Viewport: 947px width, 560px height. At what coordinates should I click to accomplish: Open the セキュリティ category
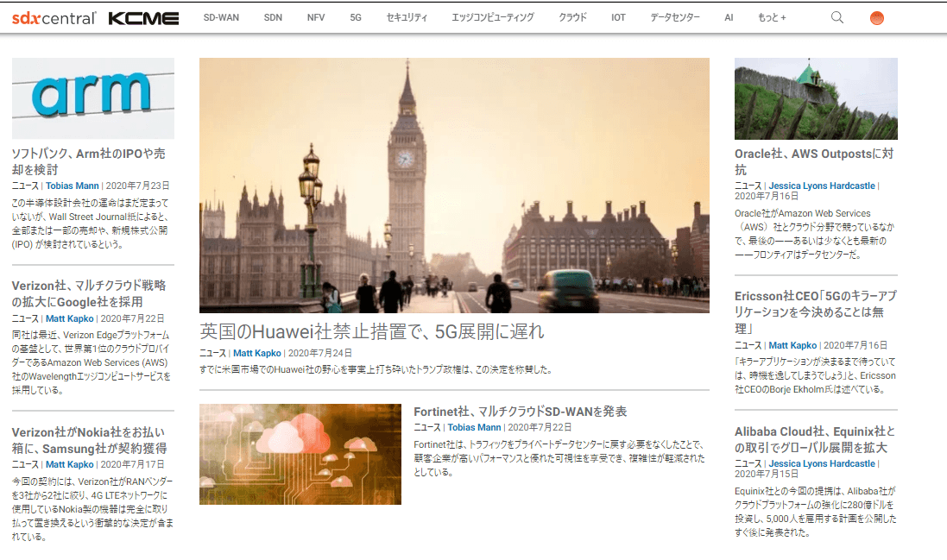[407, 17]
